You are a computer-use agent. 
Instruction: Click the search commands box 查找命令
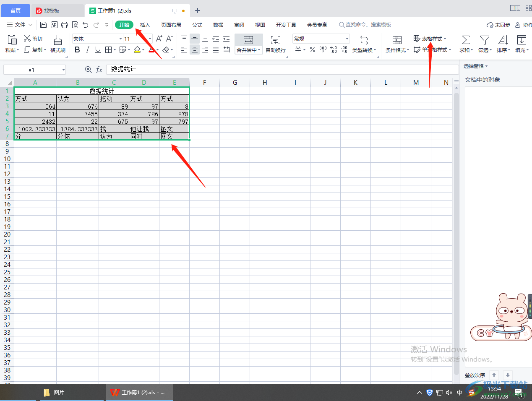click(x=365, y=25)
